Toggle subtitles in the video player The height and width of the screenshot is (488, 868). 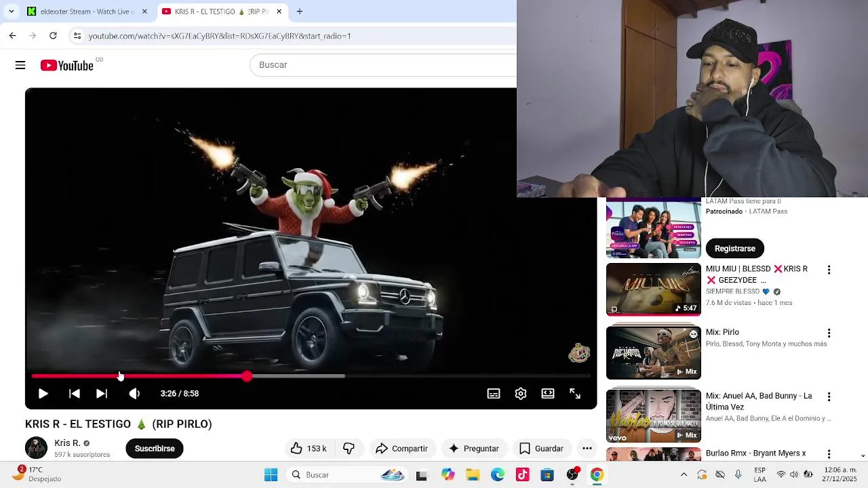tap(494, 393)
